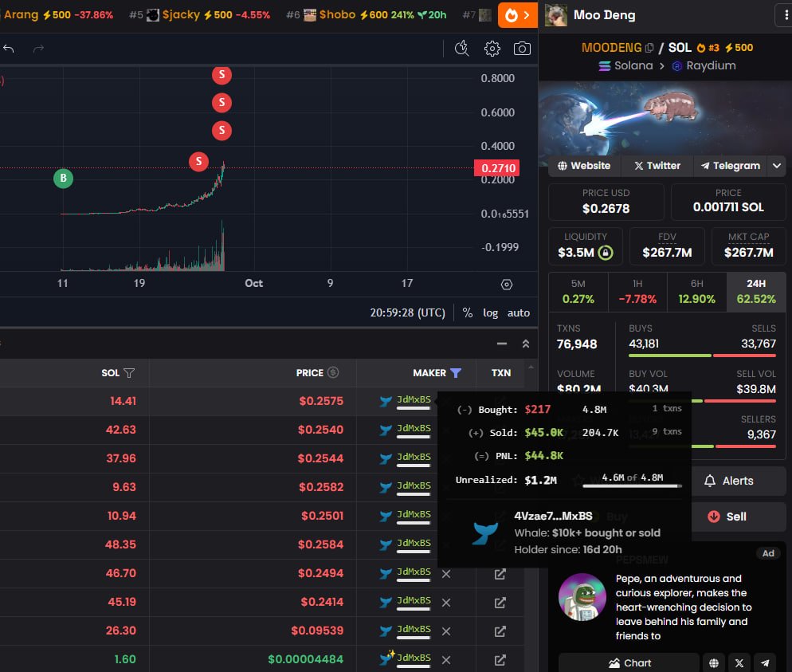Toggle auto scale on chart
Screen dimensions: 792x672
pyautogui.click(x=518, y=312)
